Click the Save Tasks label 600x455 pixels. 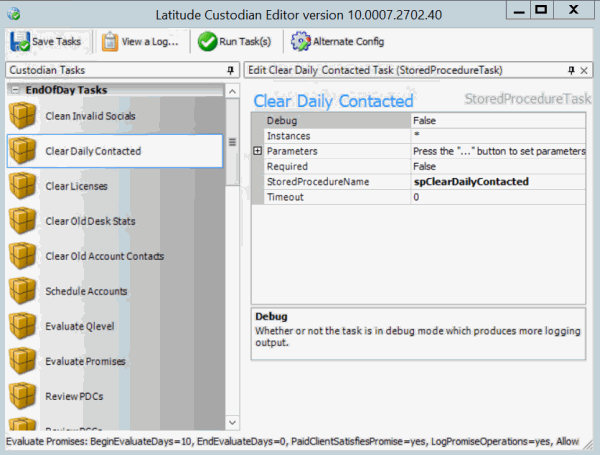click(x=57, y=41)
